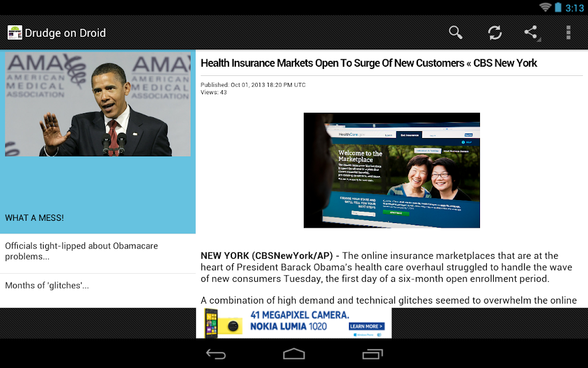Tap the Views: 43 counter

[214, 93]
